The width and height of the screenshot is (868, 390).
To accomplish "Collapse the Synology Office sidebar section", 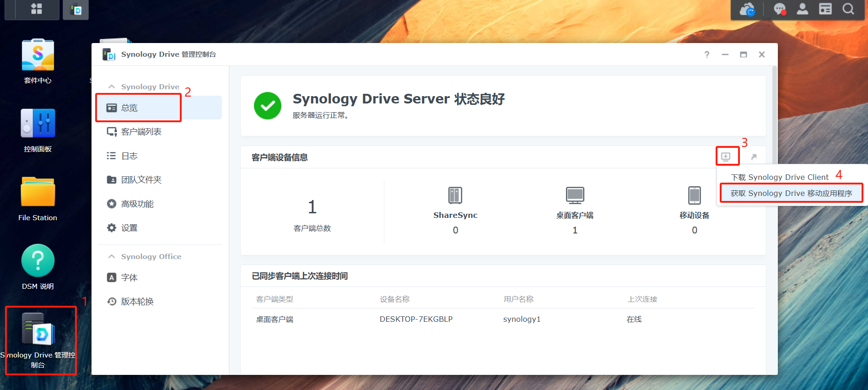I will tap(112, 256).
